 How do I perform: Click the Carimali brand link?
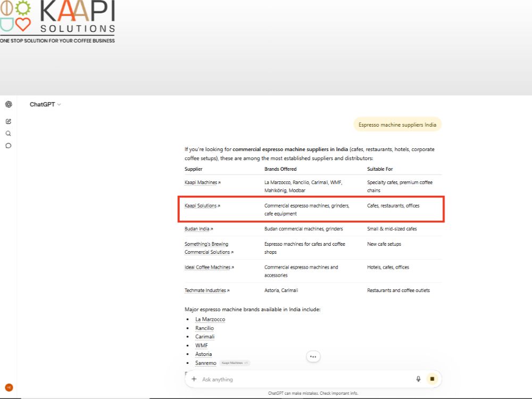(205, 337)
